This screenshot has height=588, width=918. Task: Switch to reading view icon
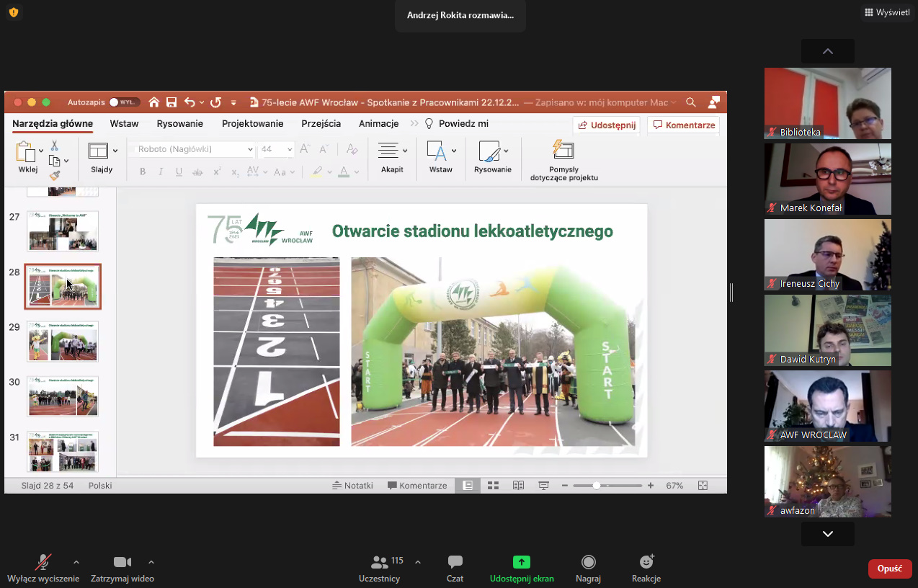518,486
